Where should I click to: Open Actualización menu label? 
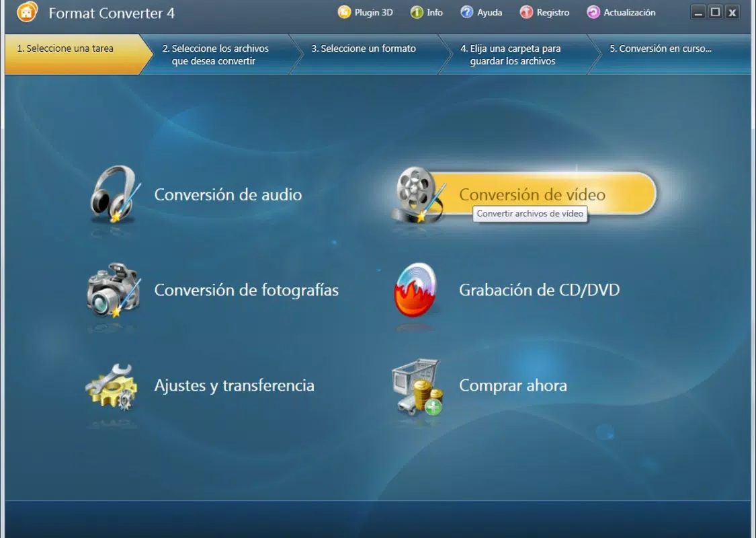click(629, 13)
